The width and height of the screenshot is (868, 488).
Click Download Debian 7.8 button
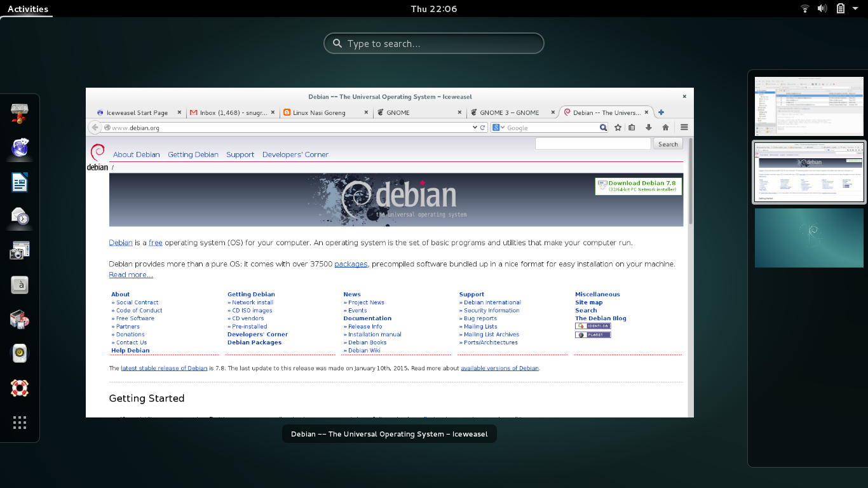point(638,186)
